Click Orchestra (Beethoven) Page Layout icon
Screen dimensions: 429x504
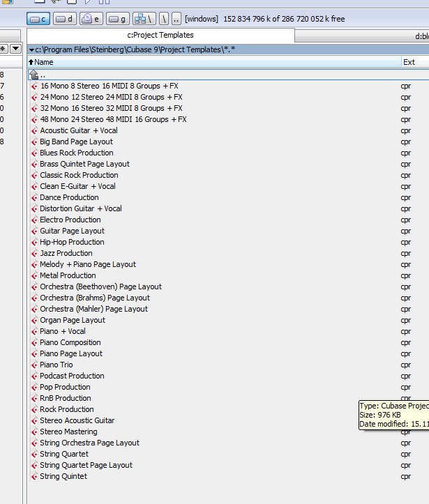[x=34, y=287]
